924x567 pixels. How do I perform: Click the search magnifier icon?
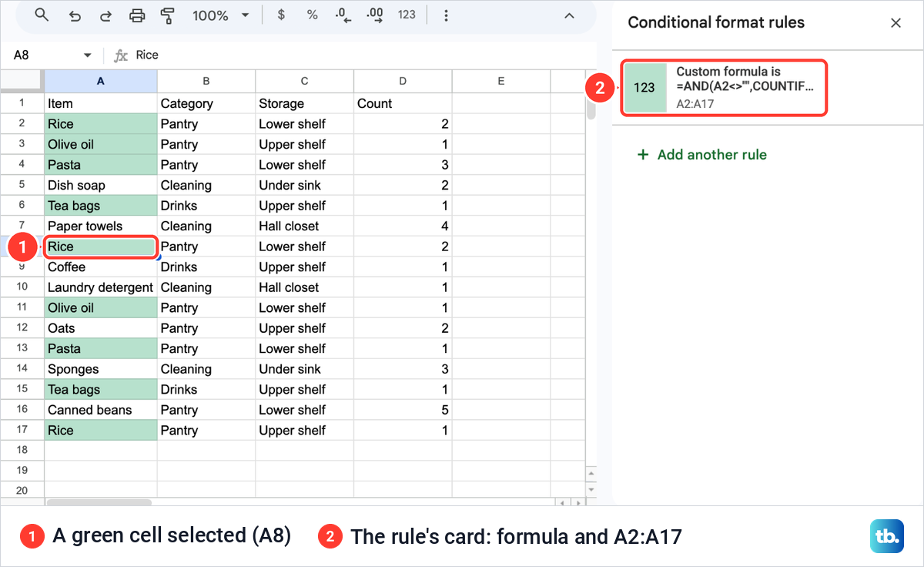click(42, 15)
